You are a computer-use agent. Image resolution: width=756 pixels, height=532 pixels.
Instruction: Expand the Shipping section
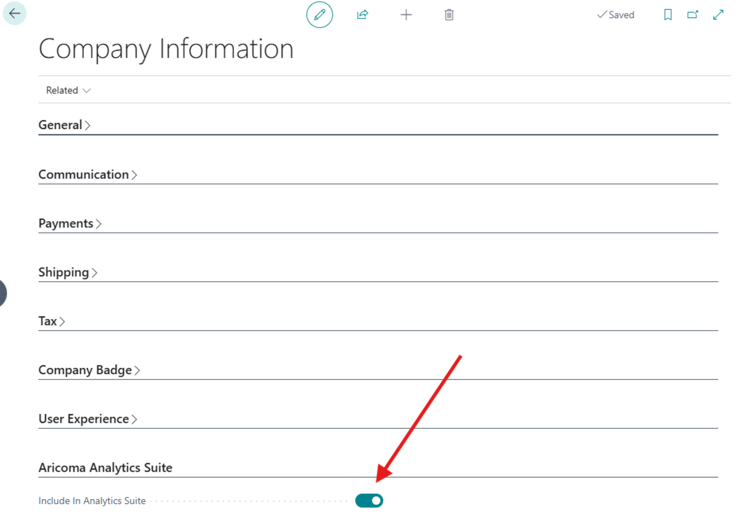tap(67, 272)
